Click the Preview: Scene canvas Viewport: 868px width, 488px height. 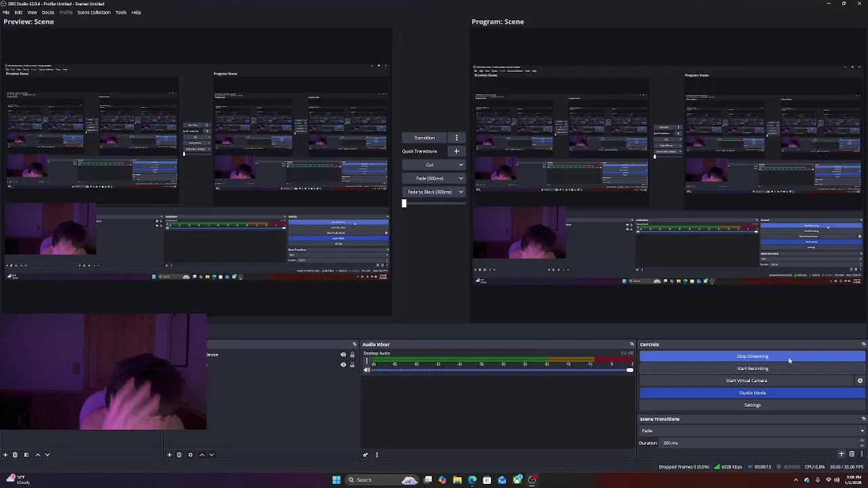point(196,171)
